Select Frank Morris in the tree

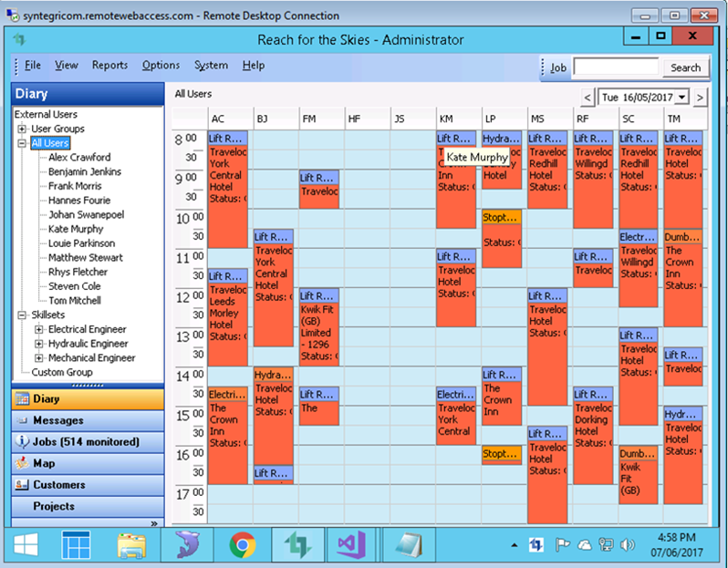point(75,186)
